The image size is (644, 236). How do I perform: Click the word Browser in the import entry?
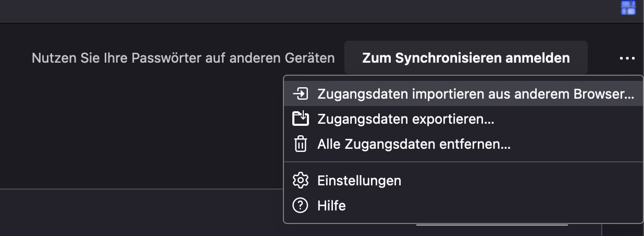[603, 94]
